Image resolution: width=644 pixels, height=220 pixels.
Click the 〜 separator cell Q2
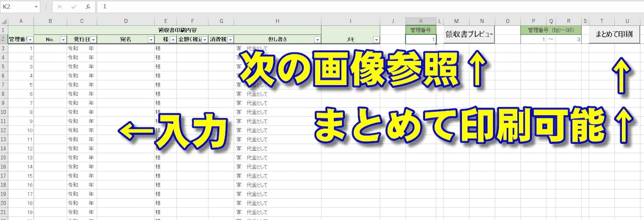(x=551, y=40)
